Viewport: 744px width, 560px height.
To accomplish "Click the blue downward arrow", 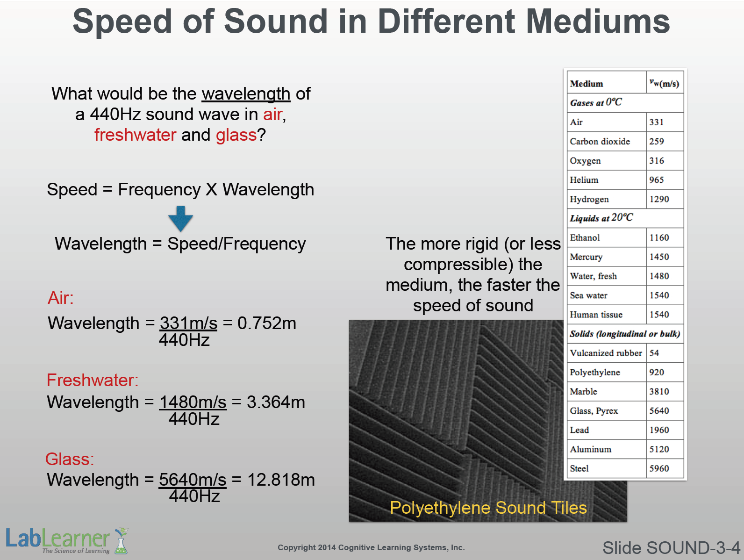I will click(180, 218).
